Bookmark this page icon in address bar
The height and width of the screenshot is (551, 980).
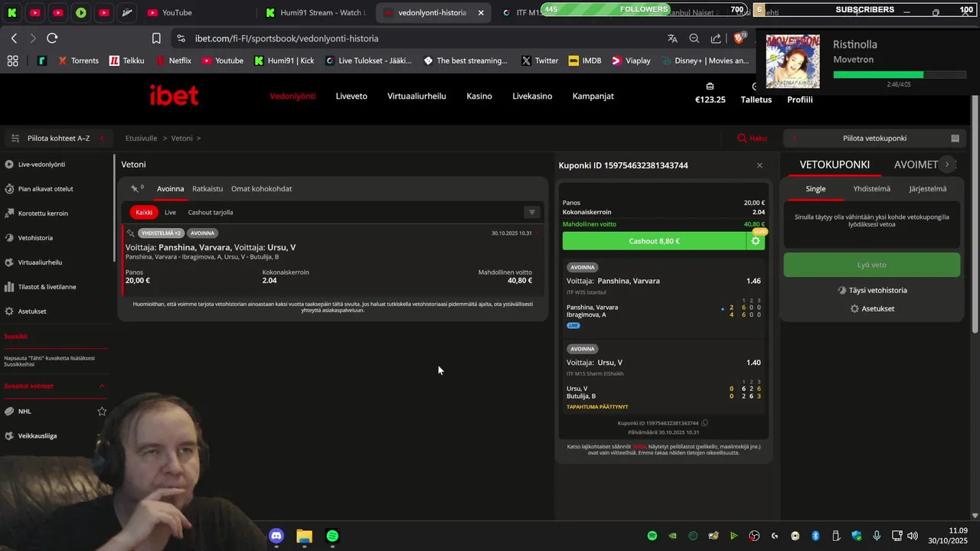pyautogui.click(x=156, y=38)
